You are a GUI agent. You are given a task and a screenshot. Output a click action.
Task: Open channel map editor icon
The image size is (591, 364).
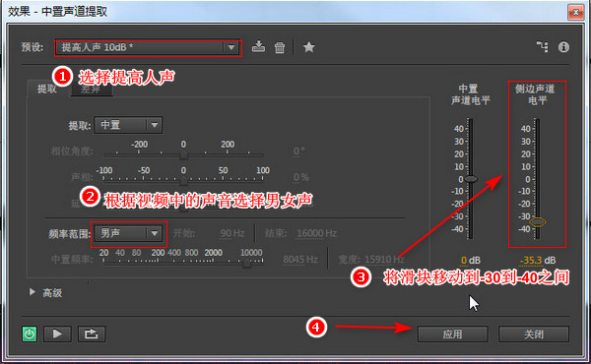coord(543,46)
